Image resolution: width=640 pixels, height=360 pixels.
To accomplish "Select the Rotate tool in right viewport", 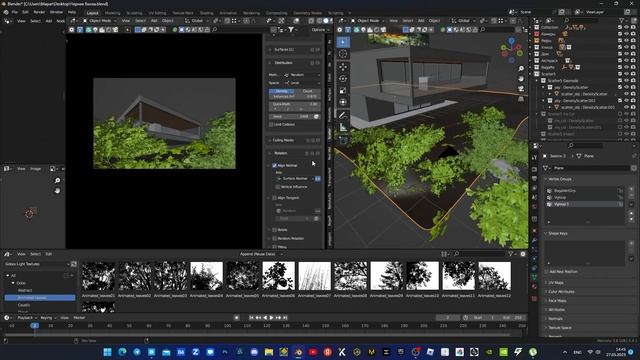I will pyautogui.click(x=343, y=78).
